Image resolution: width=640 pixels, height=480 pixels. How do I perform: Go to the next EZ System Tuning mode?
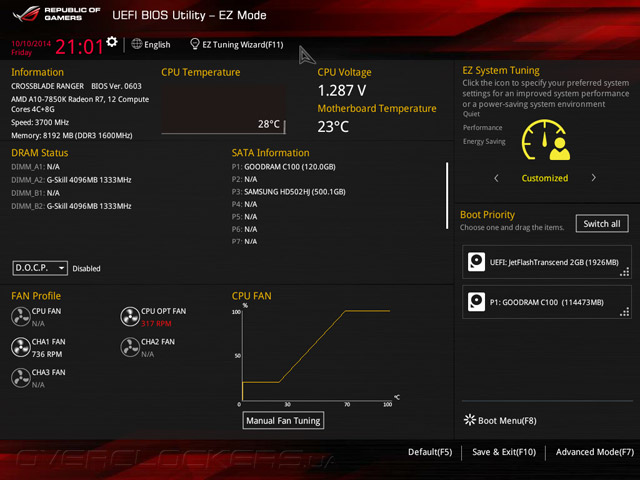point(593,178)
